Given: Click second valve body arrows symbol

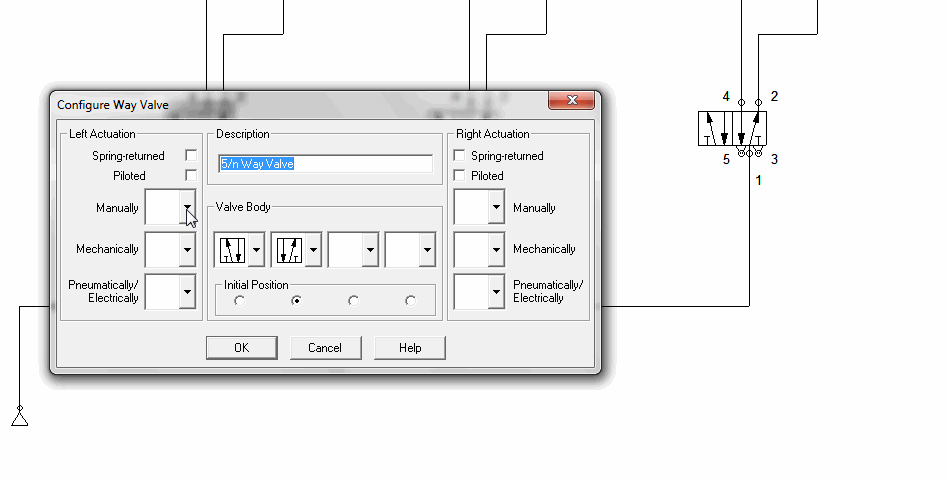Looking at the screenshot, I should (289, 250).
